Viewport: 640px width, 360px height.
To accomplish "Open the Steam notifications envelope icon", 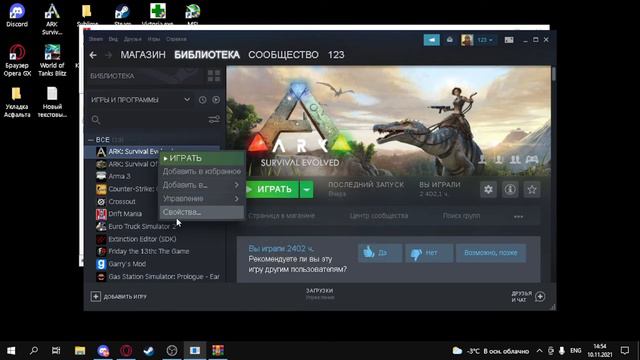I will coord(450,40).
